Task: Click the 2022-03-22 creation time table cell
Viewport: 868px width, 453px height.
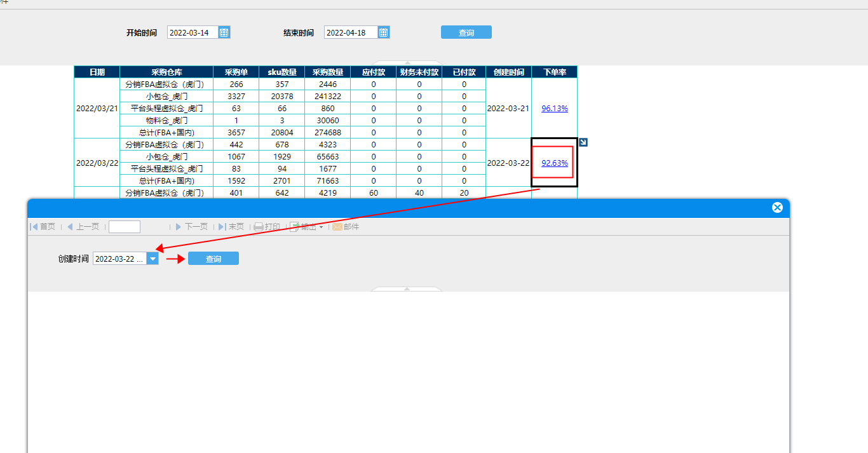Action: click(509, 163)
